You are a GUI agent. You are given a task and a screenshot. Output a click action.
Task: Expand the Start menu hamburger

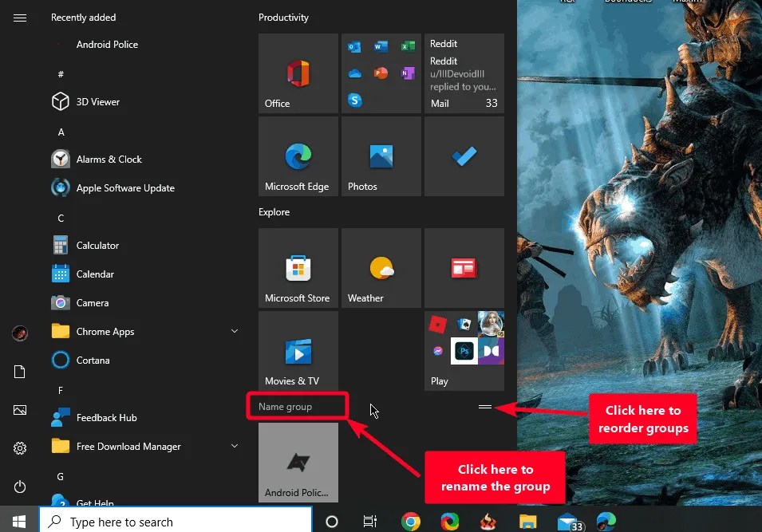[19, 18]
